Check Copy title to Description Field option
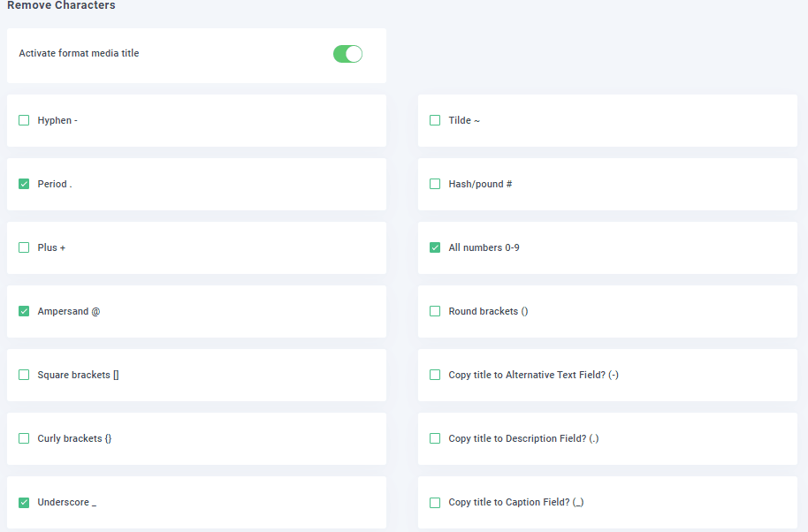Screen dimensions: 808x532 (x=435, y=438)
